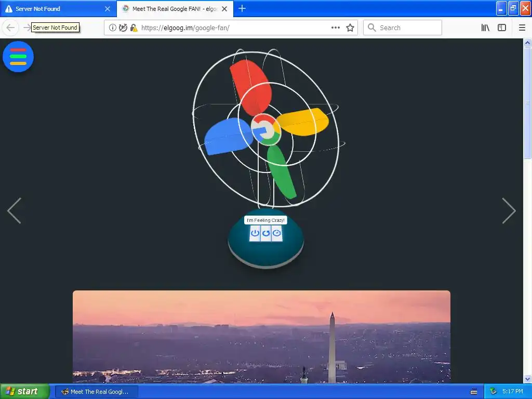This screenshot has width=532, height=399.
Task: Bookmark this page with the star
Action: point(350,28)
